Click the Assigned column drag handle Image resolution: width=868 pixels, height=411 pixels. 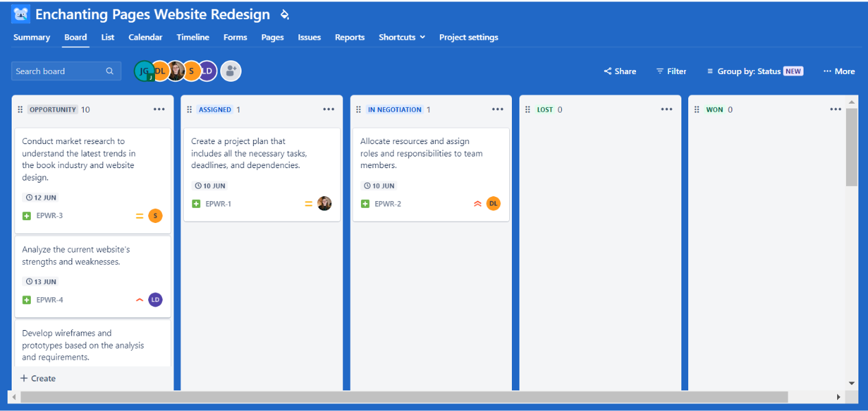pyautogui.click(x=189, y=110)
